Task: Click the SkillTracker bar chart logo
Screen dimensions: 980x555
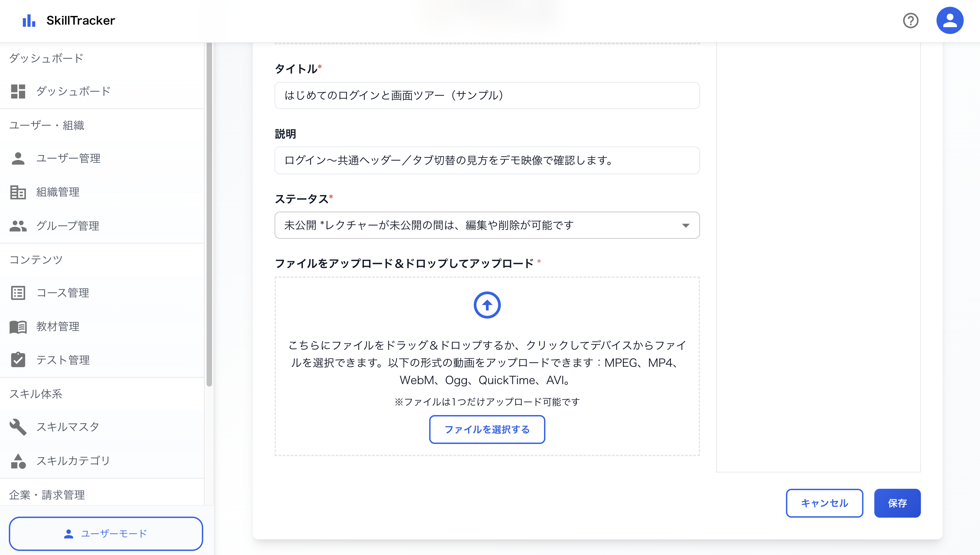Action: (x=29, y=21)
